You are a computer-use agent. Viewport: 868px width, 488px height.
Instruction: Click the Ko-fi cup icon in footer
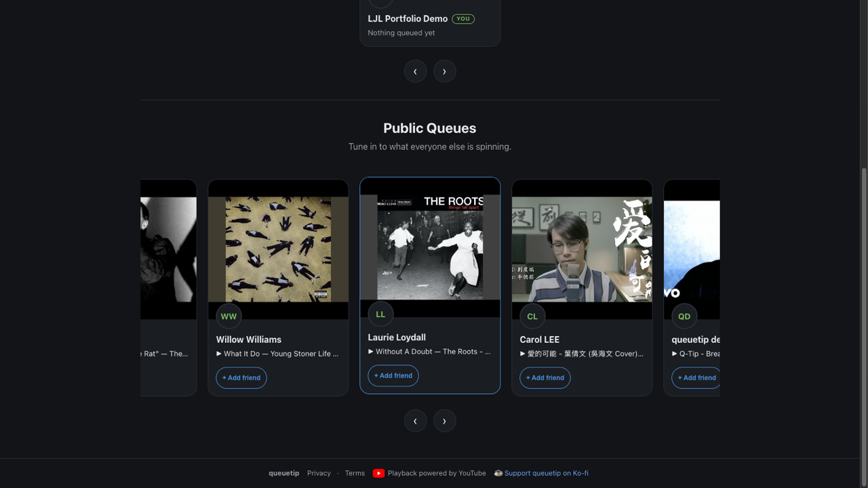click(x=498, y=473)
